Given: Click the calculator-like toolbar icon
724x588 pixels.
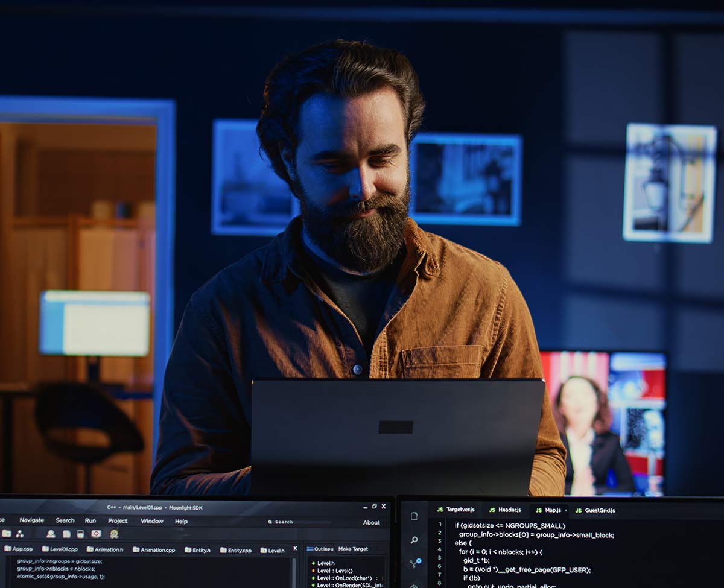Looking at the screenshot, I should click(80, 534).
